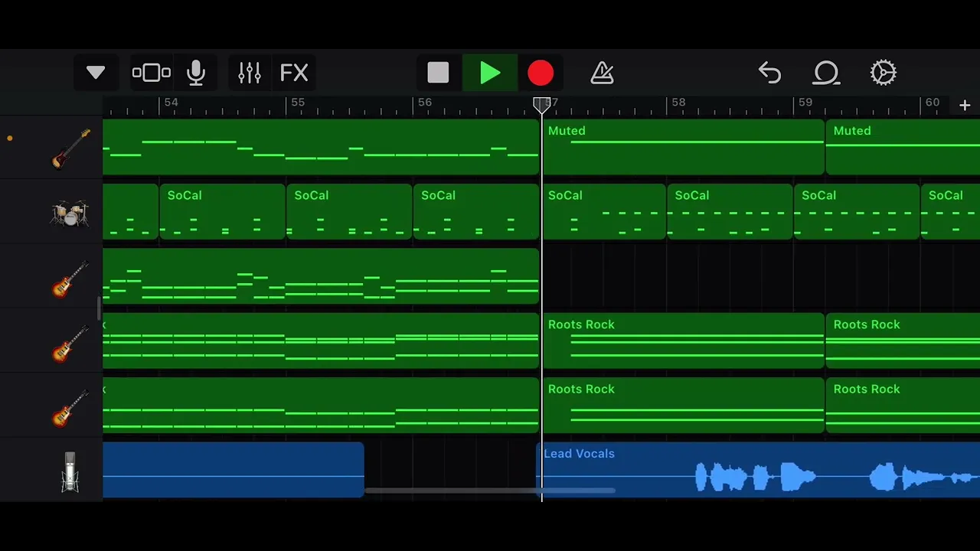Grab the vertical track scroll indicator
Image resolution: width=980 pixels, height=551 pixels.
click(x=99, y=308)
